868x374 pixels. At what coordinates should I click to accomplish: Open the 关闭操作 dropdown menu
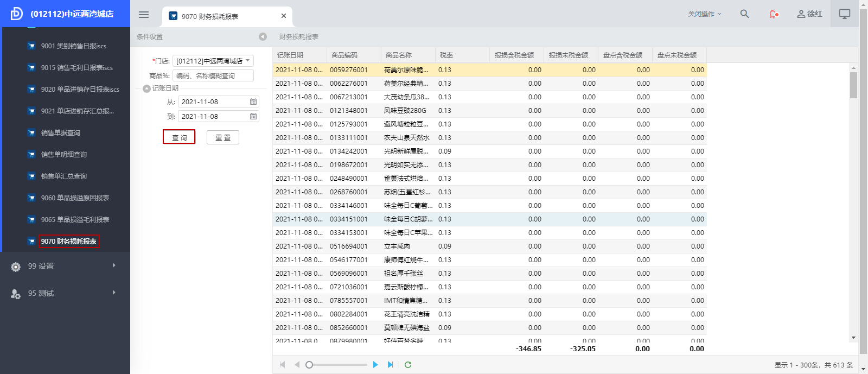coord(705,14)
